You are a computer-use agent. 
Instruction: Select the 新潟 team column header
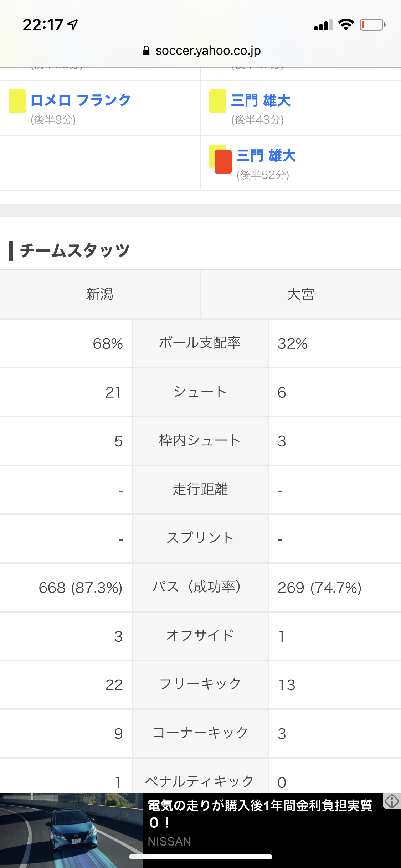coord(100,294)
